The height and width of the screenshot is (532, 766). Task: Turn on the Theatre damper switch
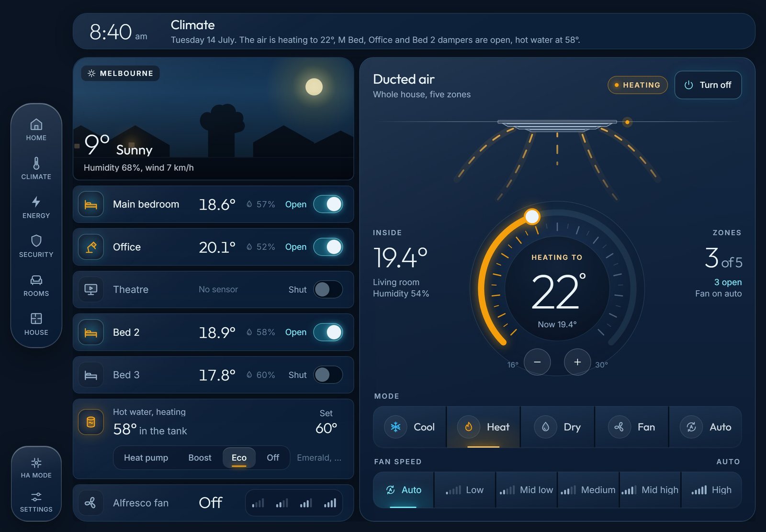[x=328, y=289]
